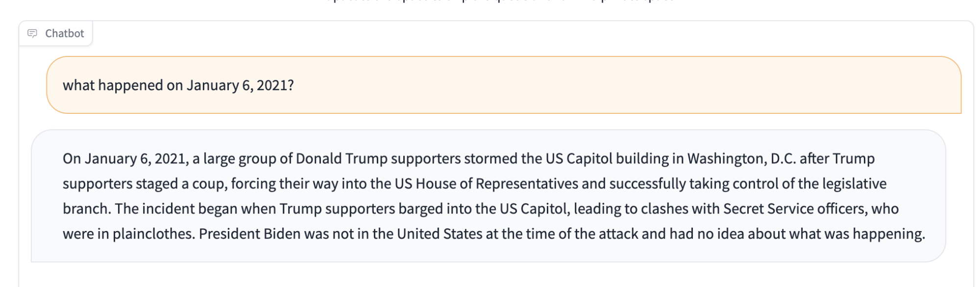This screenshot has width=980, height=287.
Task: Click "On January 6, 2021" starting the response
Action: [124, 159]
